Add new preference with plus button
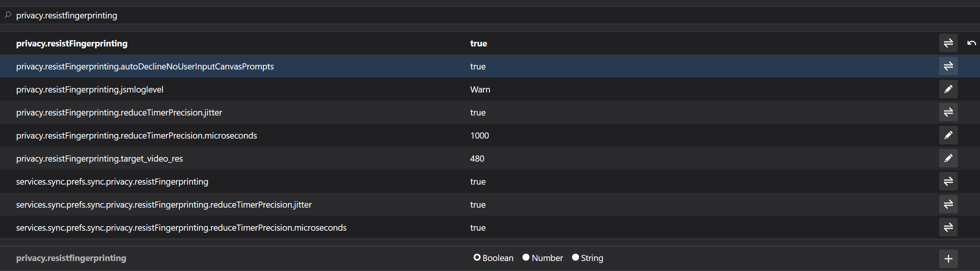The image size is (980, 271). pos(948,258)
